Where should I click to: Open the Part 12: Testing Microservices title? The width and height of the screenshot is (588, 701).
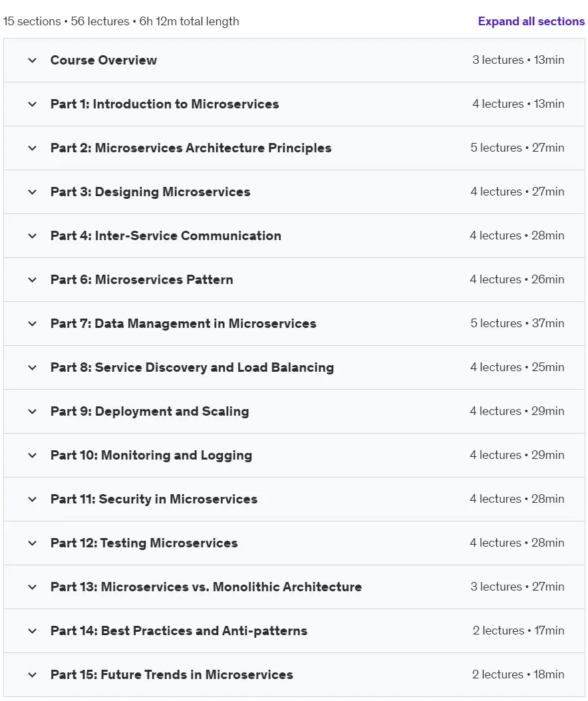[144, 543]
